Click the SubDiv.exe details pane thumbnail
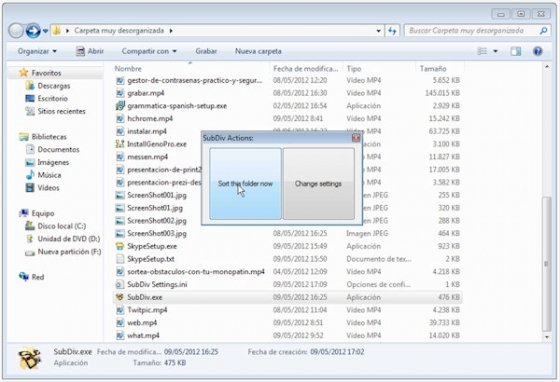560x382 pixels. tap(30, 358)
